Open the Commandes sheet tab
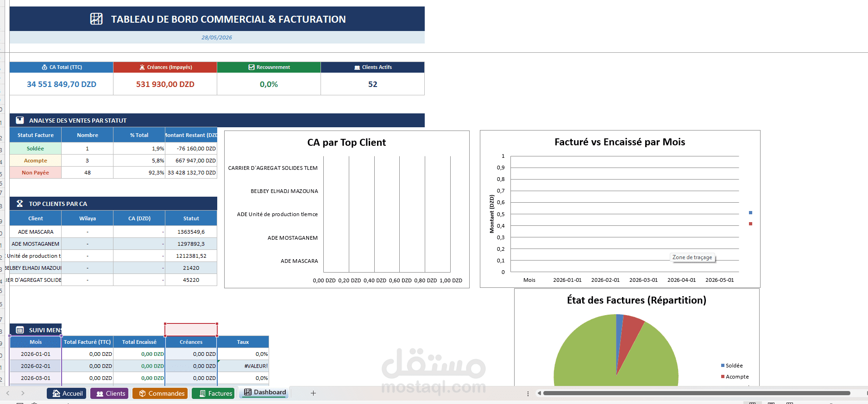This screenshot has height=404, width=868. tap(160, 393)
